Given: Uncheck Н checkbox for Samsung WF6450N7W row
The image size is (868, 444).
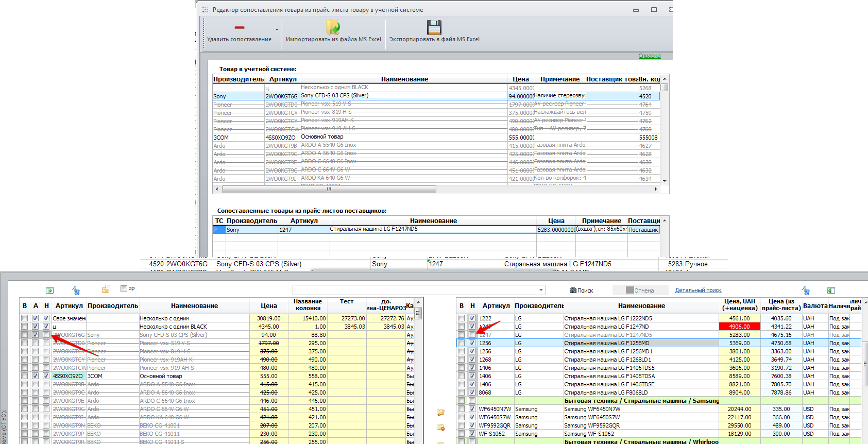Looking at the screenshot, I should 472,409.
